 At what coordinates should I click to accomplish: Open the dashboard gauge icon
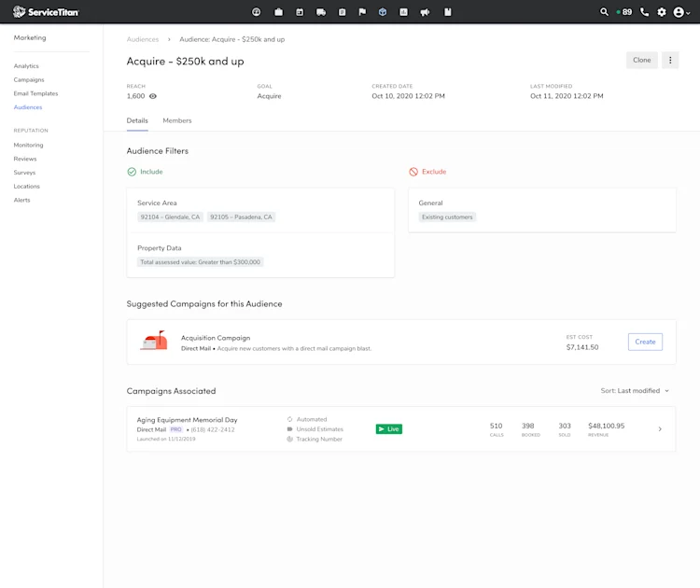(x=257, y=12)
